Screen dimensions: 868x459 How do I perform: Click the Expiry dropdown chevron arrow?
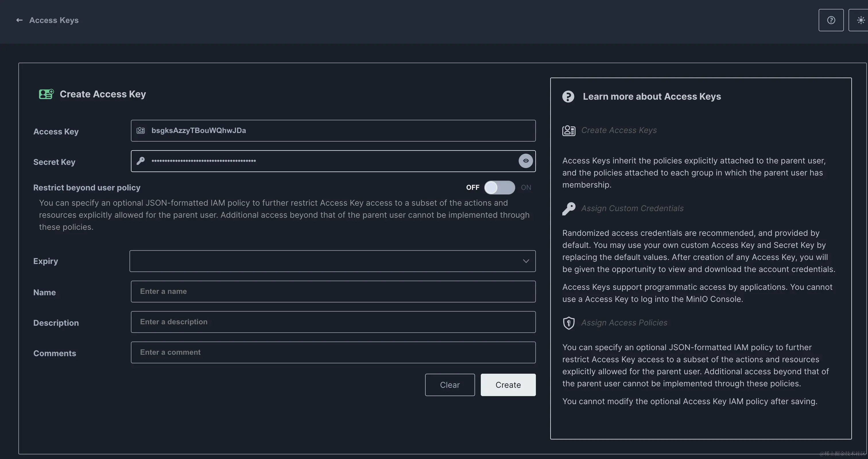click(526, 261)
